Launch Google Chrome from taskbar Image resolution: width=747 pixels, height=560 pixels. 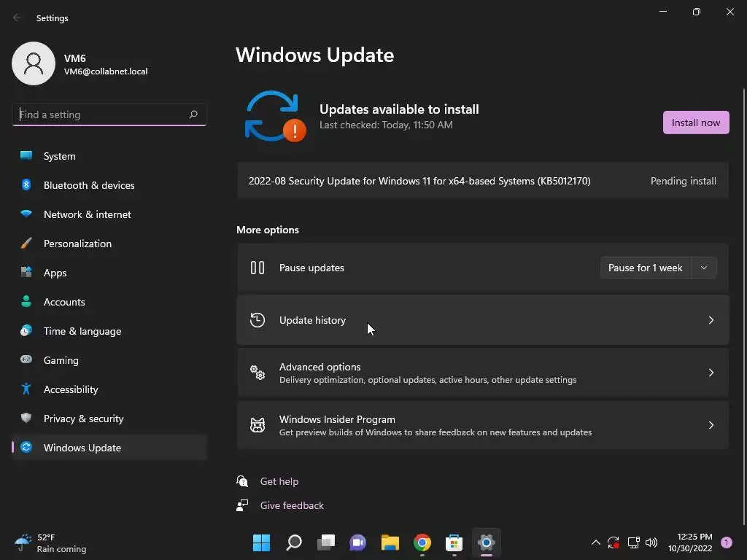point(422,542)
